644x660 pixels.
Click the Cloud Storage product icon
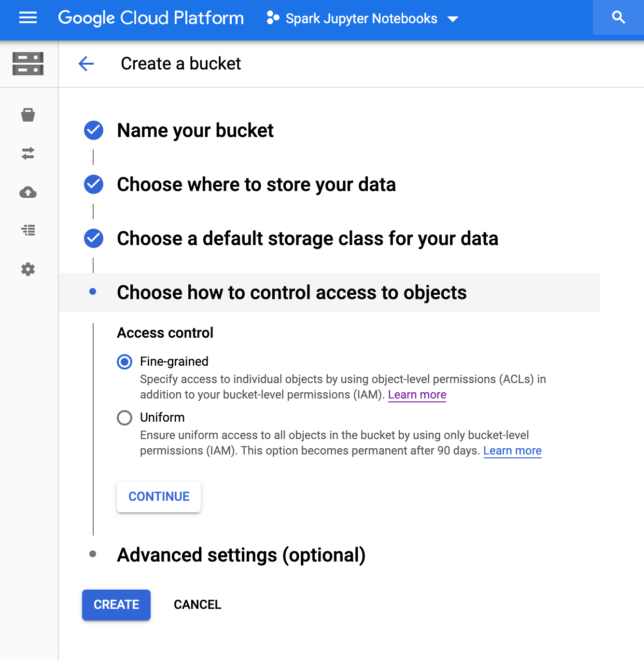point(28,64)
